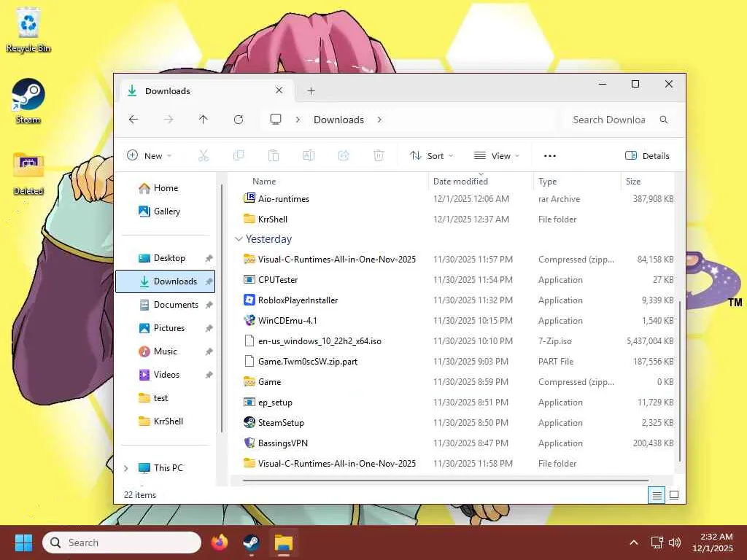The width and height of the screenshot is (747, 560).
Task: Sort by Size column header
Action: (x=633, y=182)
